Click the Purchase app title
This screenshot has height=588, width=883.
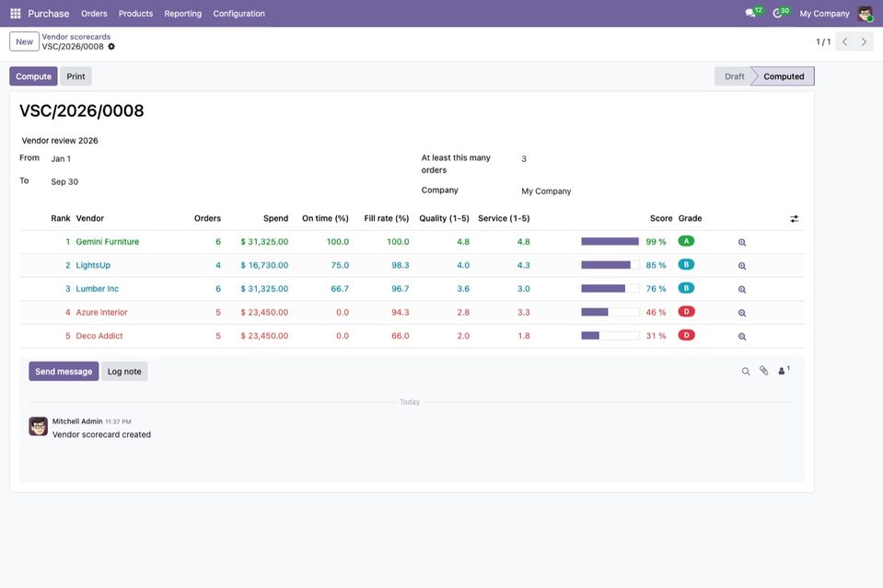pyautogui.click(x=49, y=14)
